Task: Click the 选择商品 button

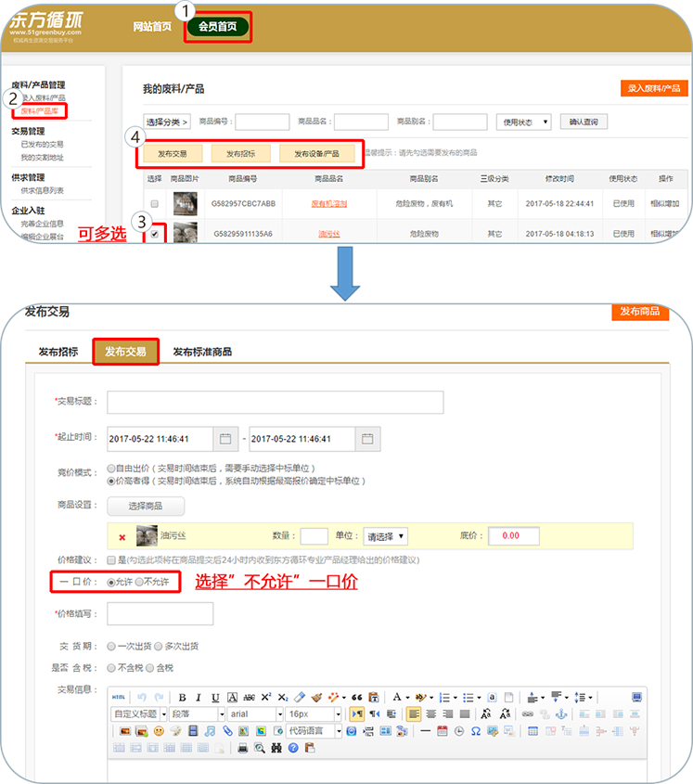Action: [x=146, y=506]
